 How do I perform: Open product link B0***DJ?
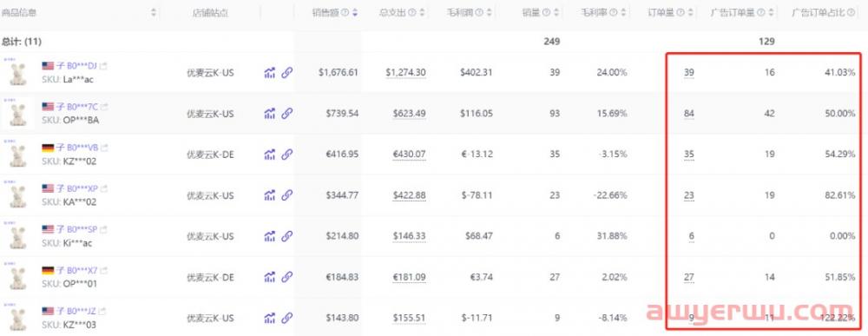(x=82, y=66)
